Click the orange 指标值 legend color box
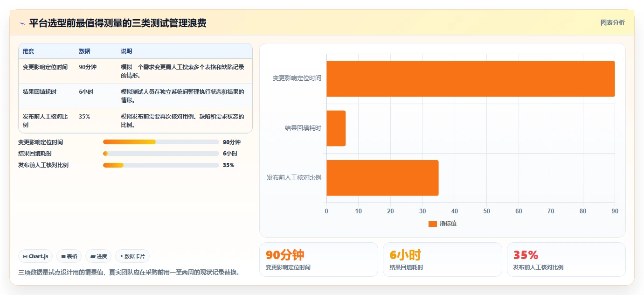The image size is (644, 295). pyautogui.click(x=432, y=224)
